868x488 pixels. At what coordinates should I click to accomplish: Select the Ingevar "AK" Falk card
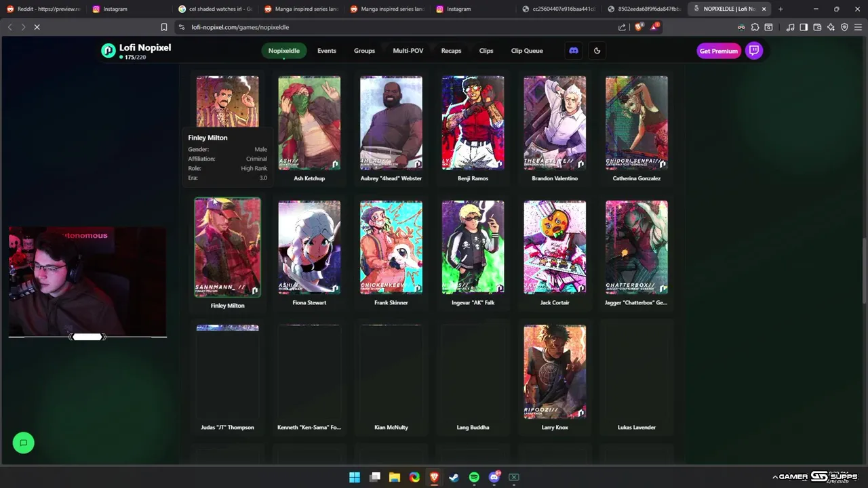(x=473, y=253)
